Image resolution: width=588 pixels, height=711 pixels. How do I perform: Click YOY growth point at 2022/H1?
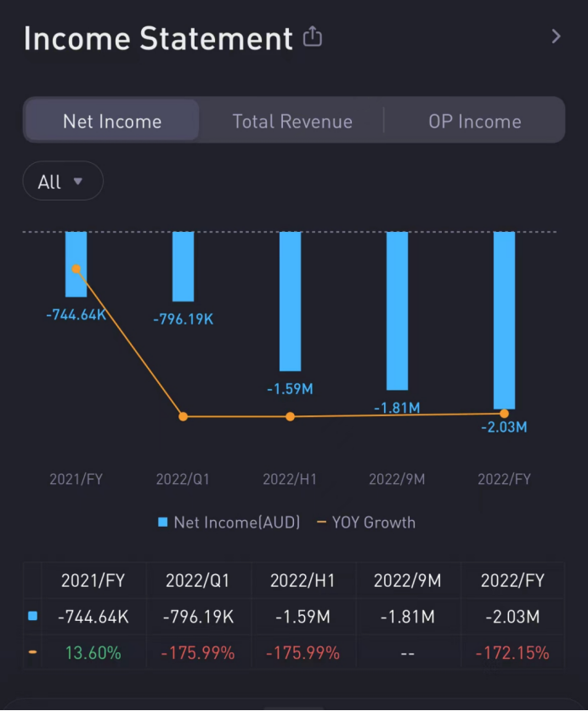[290, 416]
